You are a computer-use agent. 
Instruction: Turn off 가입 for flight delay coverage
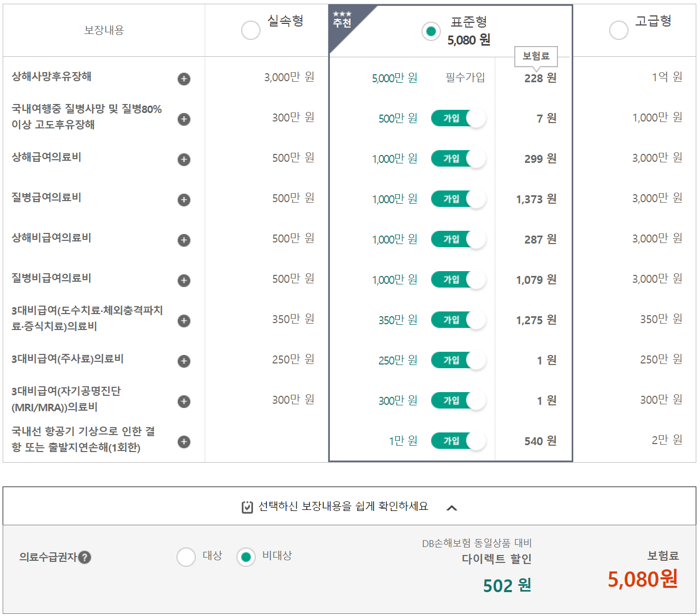458,441
